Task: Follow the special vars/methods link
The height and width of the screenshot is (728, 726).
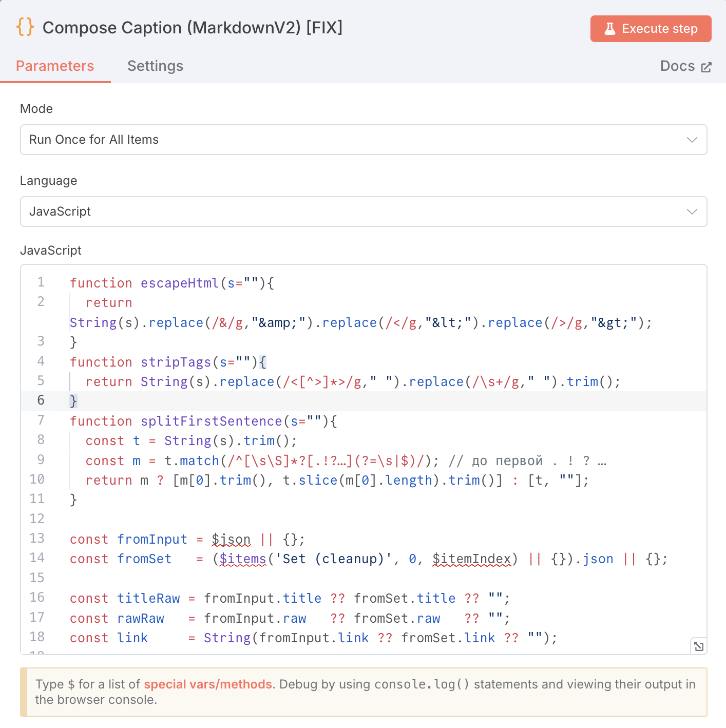Action: point(207,684)
